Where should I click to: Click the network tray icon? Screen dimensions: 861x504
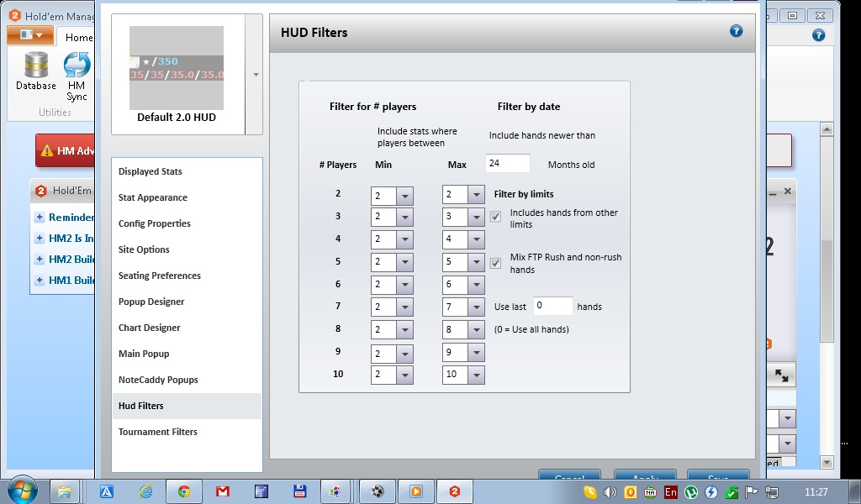click(x=772, y=492)
